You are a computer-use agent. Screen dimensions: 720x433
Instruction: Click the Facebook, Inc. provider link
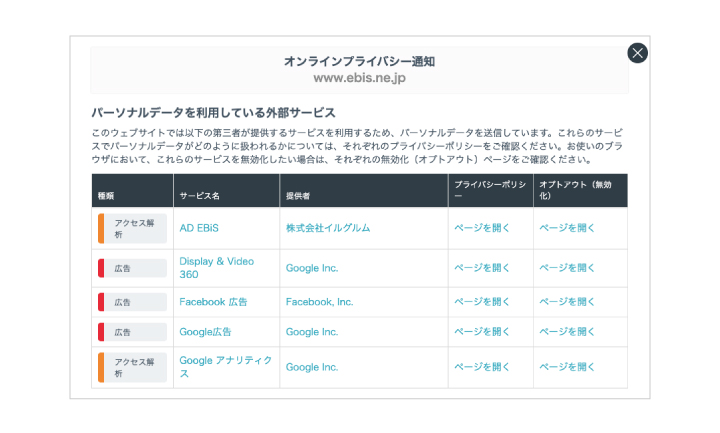[319, 302]
